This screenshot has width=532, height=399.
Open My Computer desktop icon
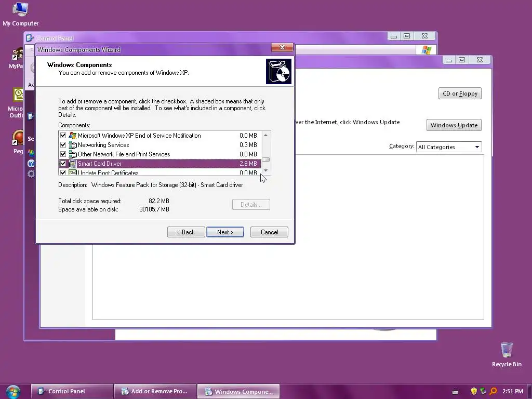click(x=20, y=14)
